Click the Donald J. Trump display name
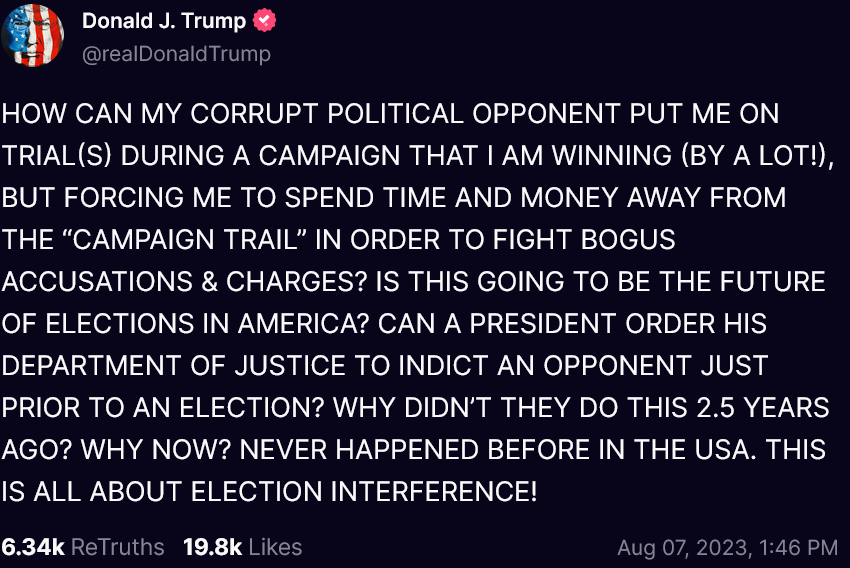Screen dimensions: 850x568 click(165, 21)
